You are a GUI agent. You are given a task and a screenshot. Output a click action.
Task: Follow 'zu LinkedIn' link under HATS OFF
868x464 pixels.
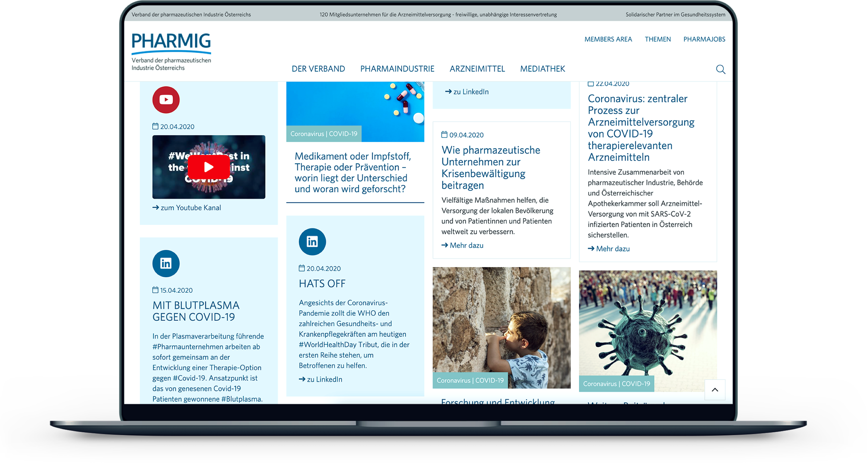point(320,379)
